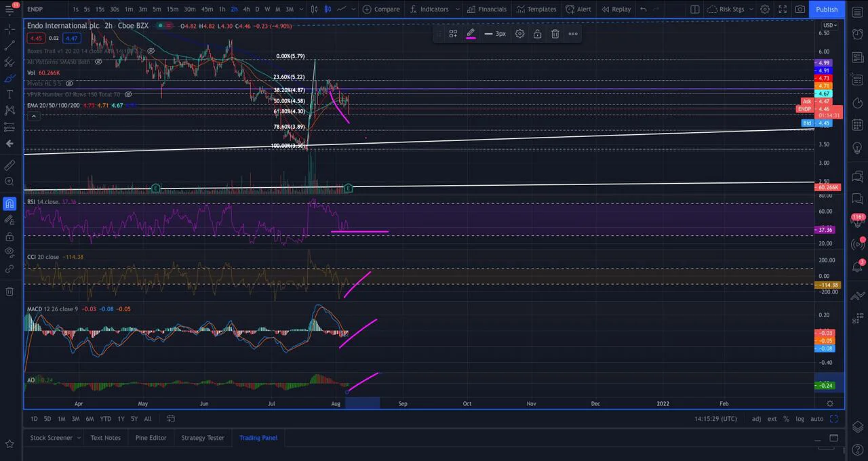The height and width of the screenshot is (461, 868).
Task: Switch chart to 4h interval
Action: click(x=246, y=9)
